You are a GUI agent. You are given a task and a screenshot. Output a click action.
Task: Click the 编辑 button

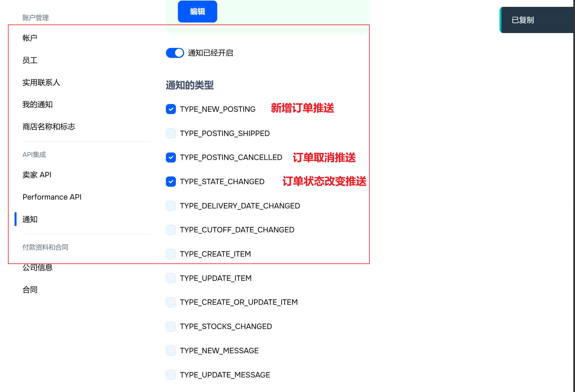[197, 12]
